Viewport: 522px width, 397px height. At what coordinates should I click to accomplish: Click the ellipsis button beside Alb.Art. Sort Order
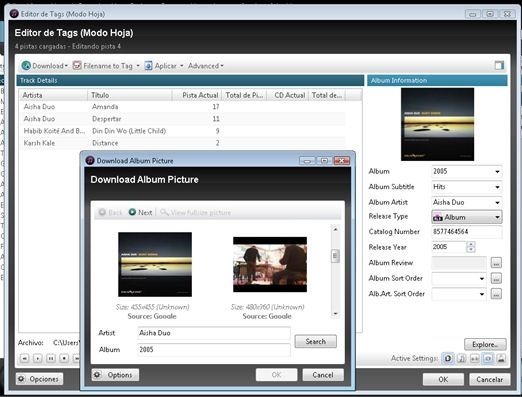pos(496,294)
